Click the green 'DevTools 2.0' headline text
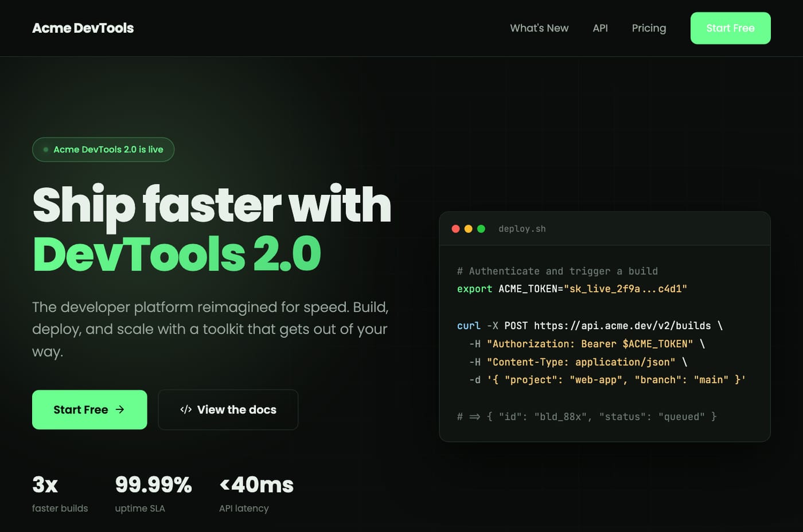Image resolution: width=803 pixels, height=532 pixels. coord(177,255)
